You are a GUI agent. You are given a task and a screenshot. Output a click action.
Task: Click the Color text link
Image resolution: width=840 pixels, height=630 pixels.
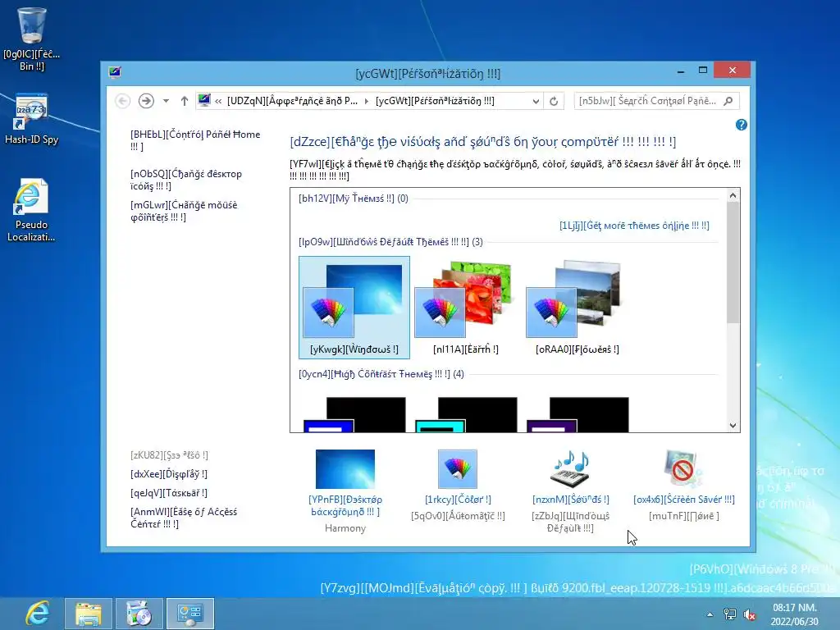tap(458, 500)
